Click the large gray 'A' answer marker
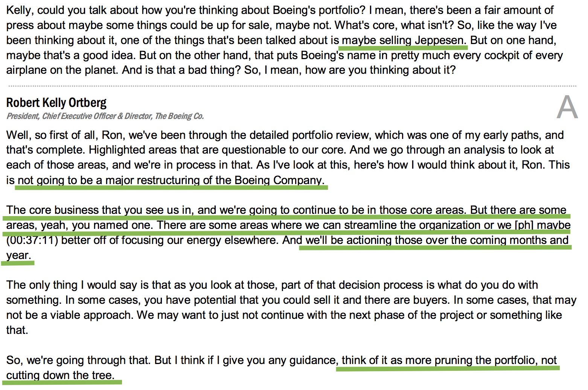Image resolution: width=588 pixels, height=390 pixels. (x=567, y=107)
